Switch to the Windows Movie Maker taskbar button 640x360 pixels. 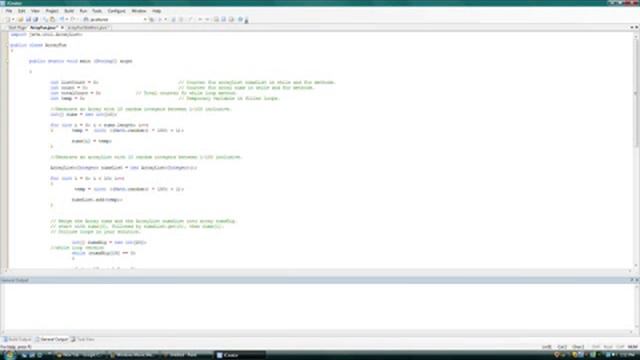pyautogui.click(x=134, y=355)
